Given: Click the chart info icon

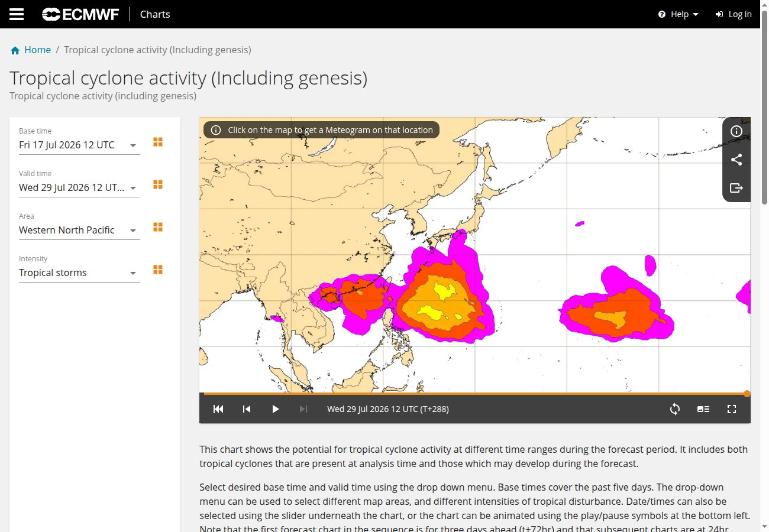Looking at the screenshot, I should [736, 131].
